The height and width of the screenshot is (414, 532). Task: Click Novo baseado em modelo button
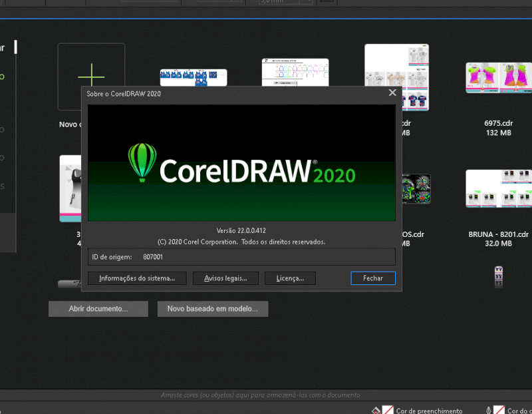(212, 309)
